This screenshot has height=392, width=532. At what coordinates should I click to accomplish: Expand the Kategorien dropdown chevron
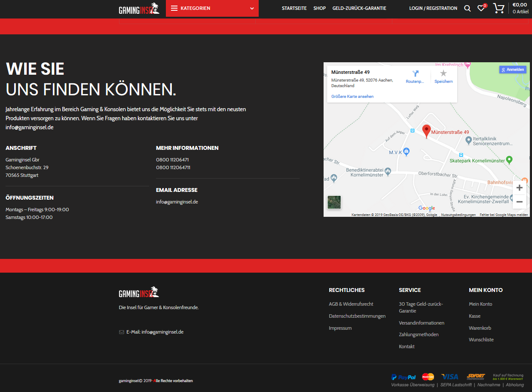[x=252, y=8]
